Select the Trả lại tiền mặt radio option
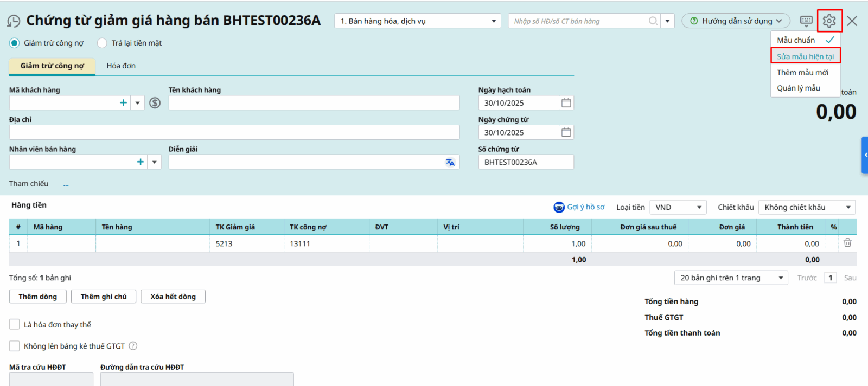This screenshot has width=868, height=386. tap(102, 43)
